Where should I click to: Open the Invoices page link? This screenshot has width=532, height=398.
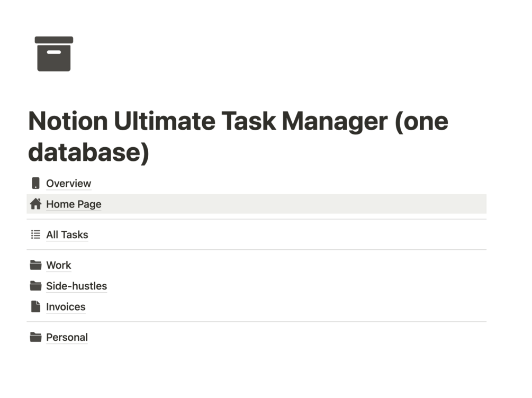pyautogui.click(x=66, y=306)
